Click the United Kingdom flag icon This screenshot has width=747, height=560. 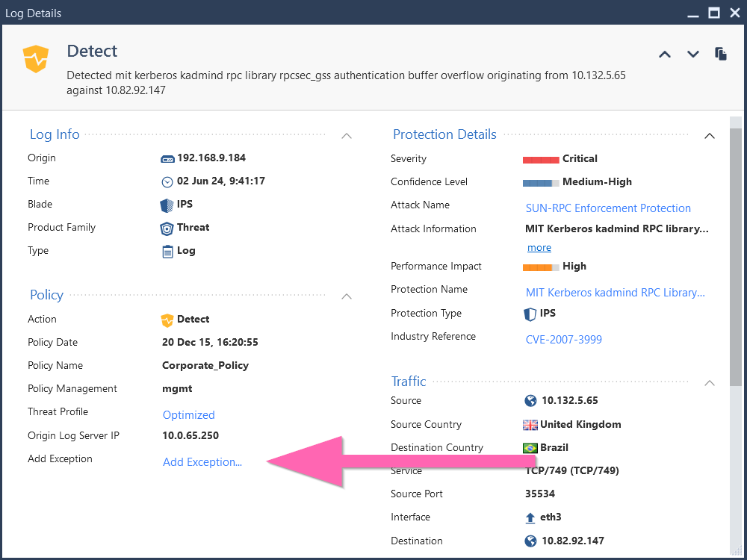pyautogui.click(x=530, y=424)
